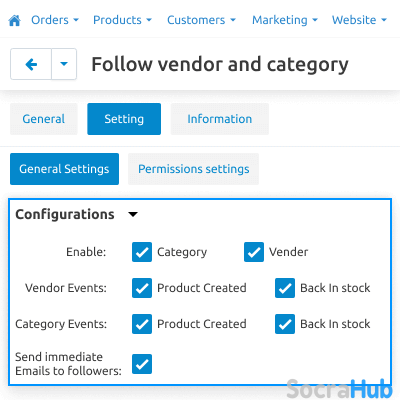This screenshot has height=400, width=400.
Task: Open the Marketing menu
Action: click(x=285, y=20)
